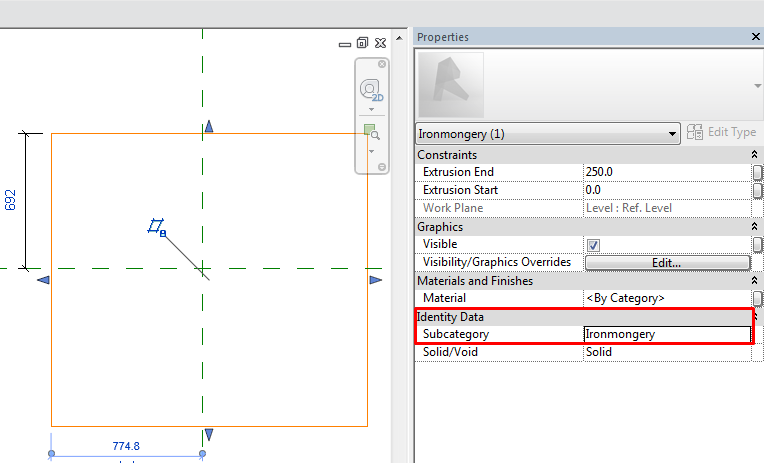Select the 692 dimension value
This screenshot has width=764, height=463.
tap(10, 200)
